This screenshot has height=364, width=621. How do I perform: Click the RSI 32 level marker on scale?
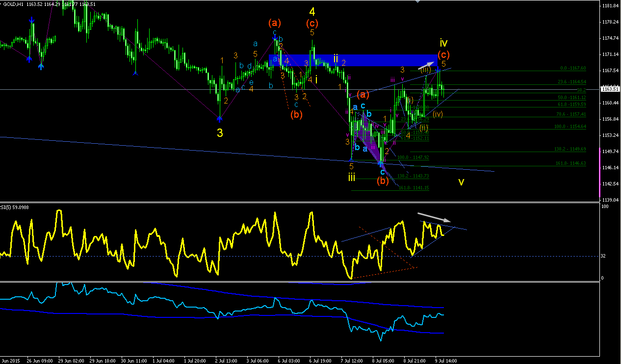[604, 256]
